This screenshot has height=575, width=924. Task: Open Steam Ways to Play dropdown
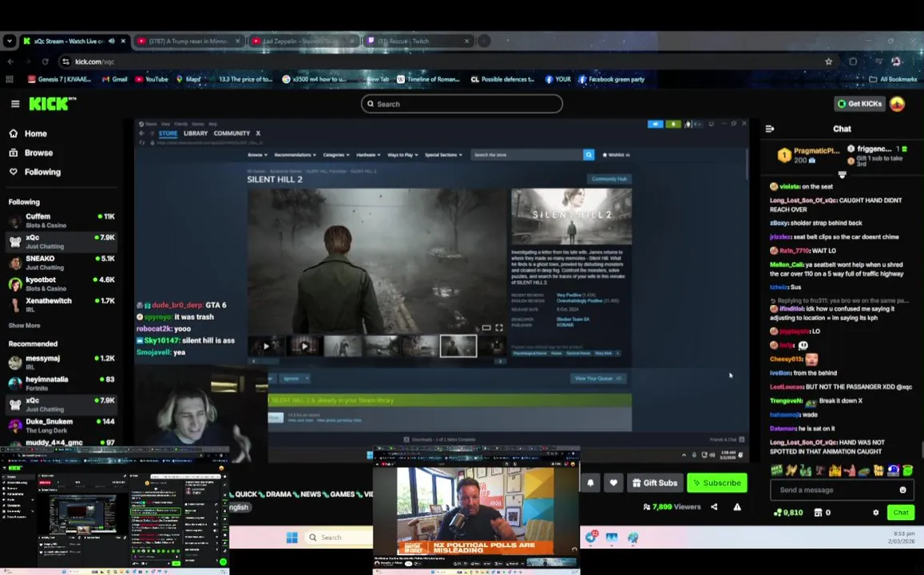(x=403, y=155)
